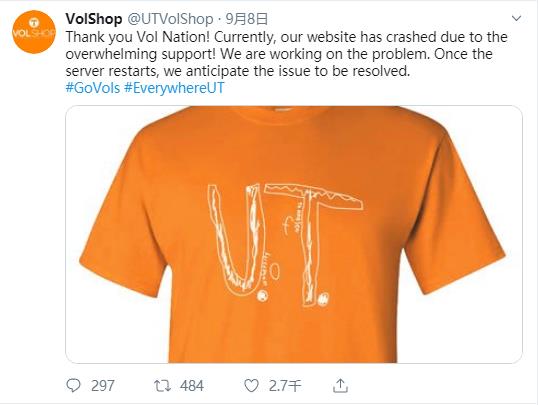Open the #EverywhereUT hashtag link
Viewport: 538px width, 405px height.
point(174,88)
